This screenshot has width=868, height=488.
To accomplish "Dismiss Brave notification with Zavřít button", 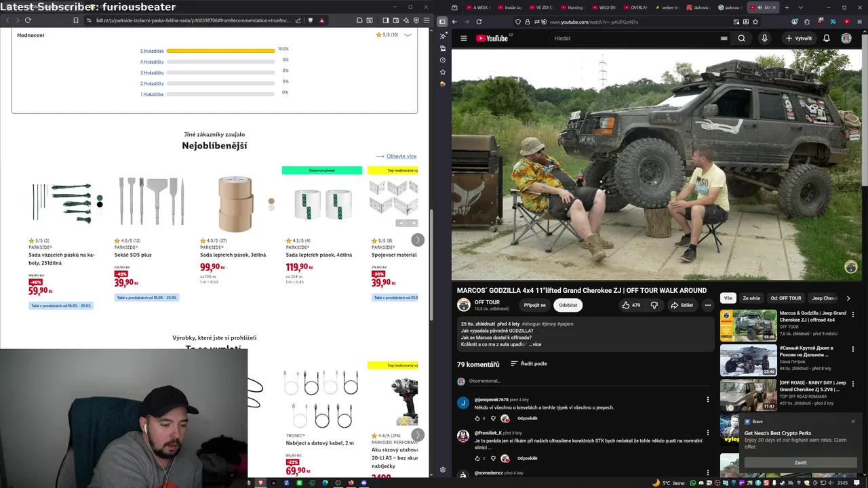I will 801,462.
